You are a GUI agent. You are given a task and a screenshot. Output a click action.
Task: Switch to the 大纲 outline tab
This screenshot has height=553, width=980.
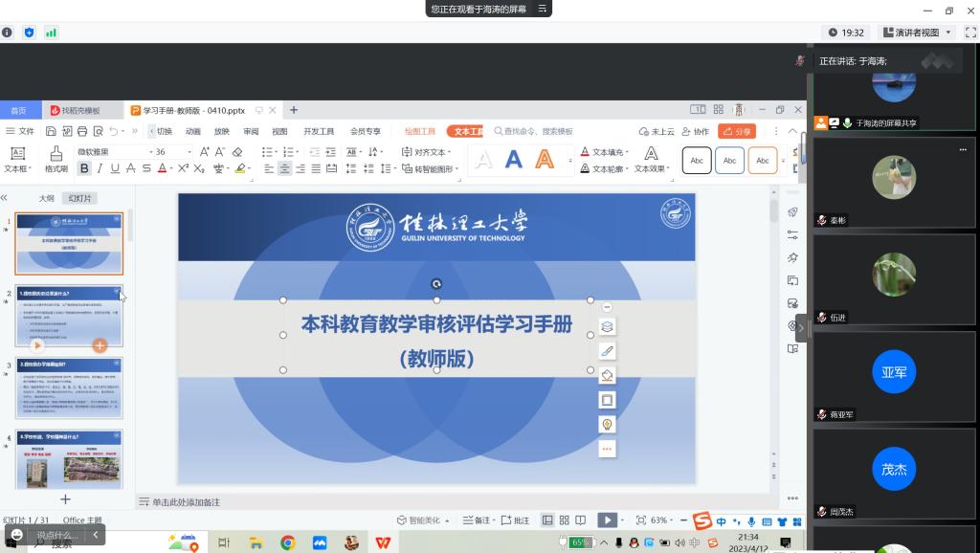click(x=46, y=198)
